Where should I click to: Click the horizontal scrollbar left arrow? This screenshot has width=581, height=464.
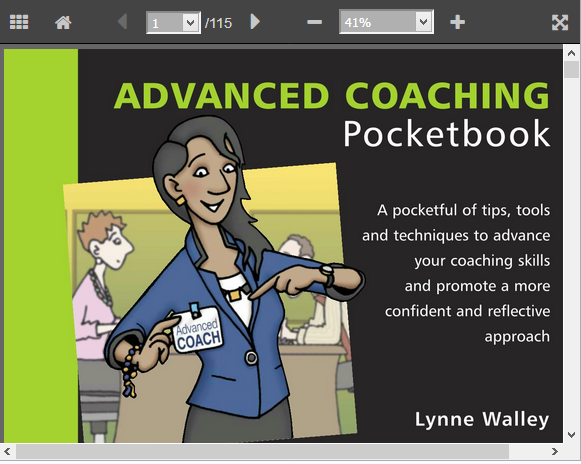click(7, 451)
